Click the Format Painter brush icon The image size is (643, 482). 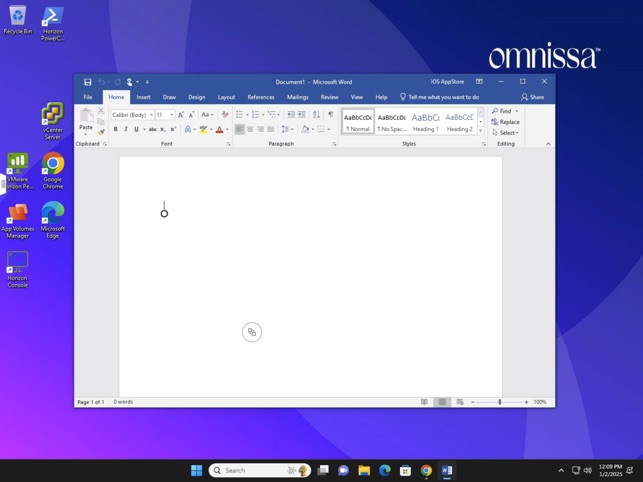(101, 132)
